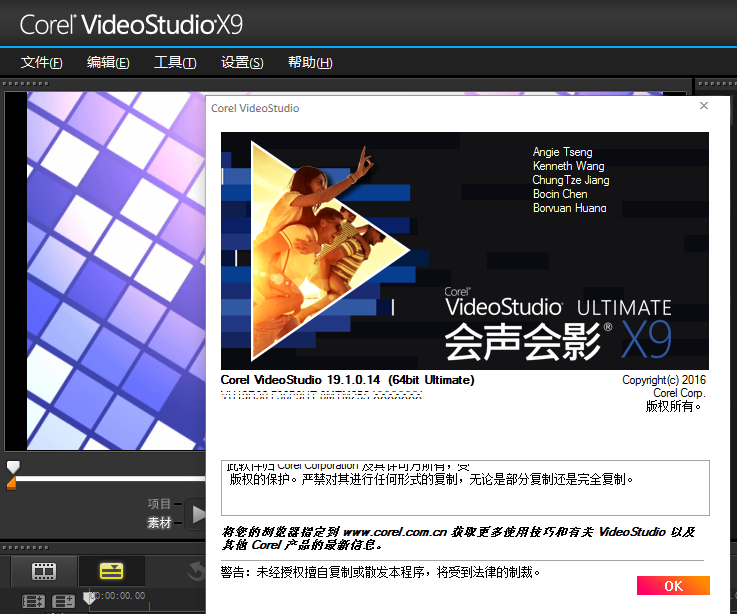The width and height of the screenshot is (737, 614).
Task: Click the credit name Bocin Chen
Action: (560, 194)
